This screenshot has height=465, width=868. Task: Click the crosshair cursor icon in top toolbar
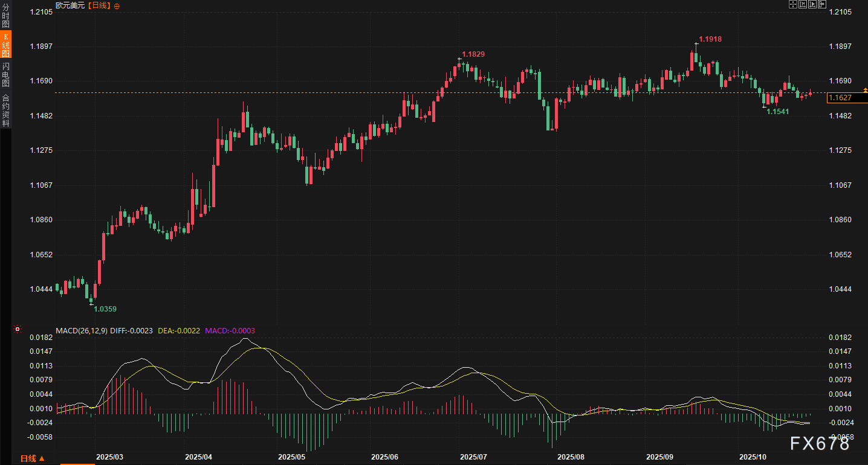click(792, 5)
